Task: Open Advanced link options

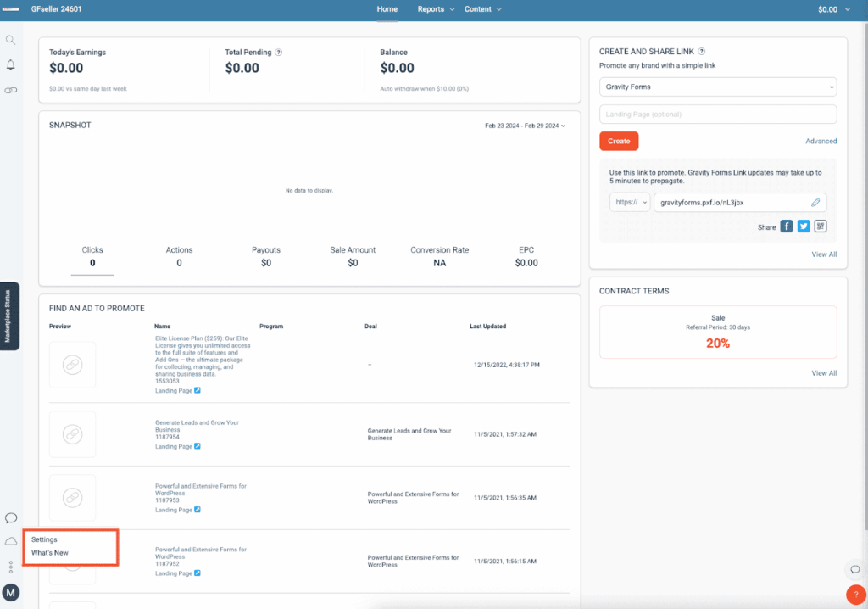Action: [821, 142]
